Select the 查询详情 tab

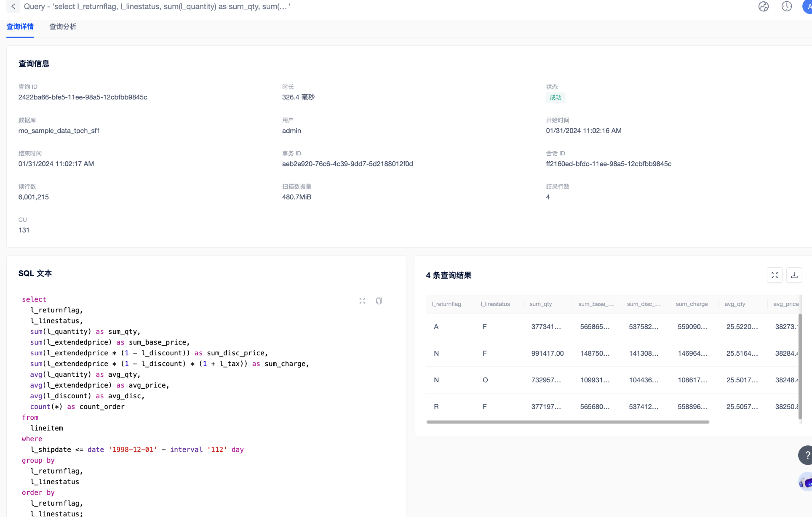tap(20, 27)
